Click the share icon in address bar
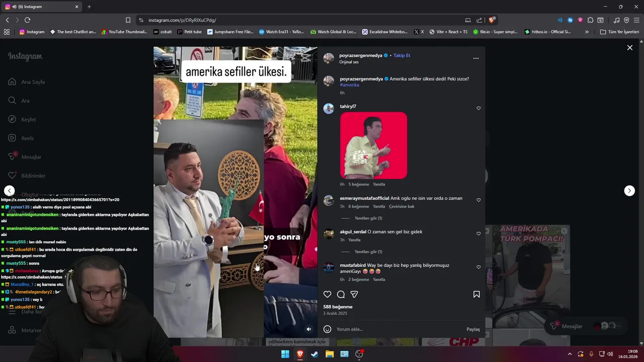Screen dimensions: 644x362 pos(479,20)
